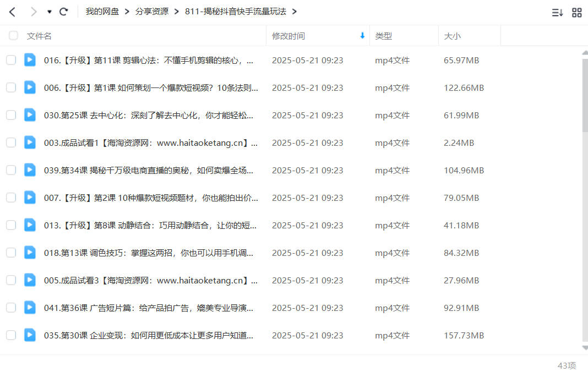Click the 43项 item count

pyautogui.click(x=567, y=365)
